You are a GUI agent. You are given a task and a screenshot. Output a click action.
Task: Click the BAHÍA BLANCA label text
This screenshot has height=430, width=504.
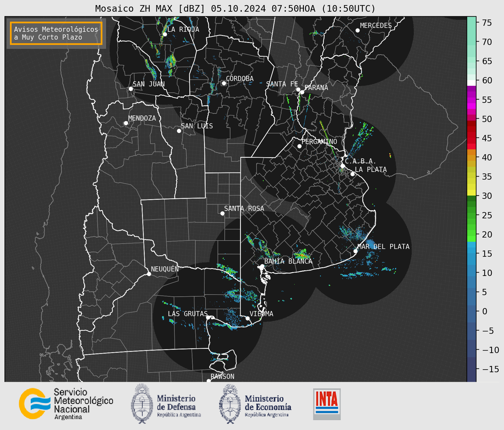click(288, 261)
